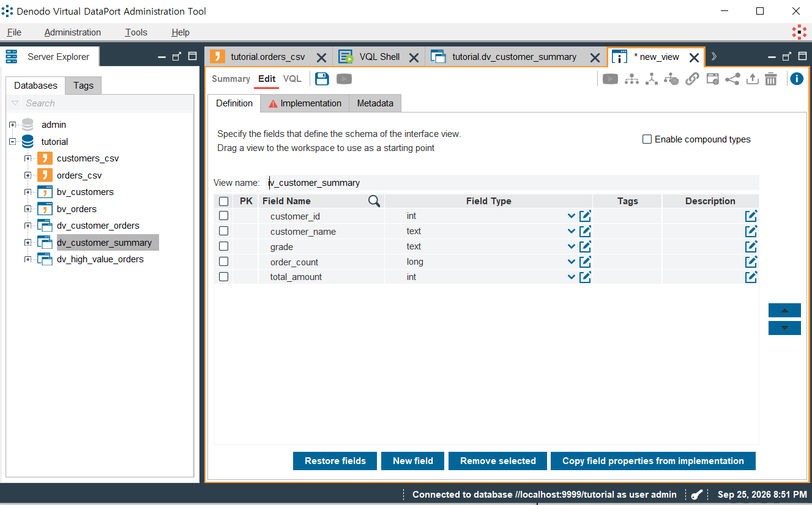Open field type dropdown for order_count
812x505 pixels.
(x=571, y=262)
